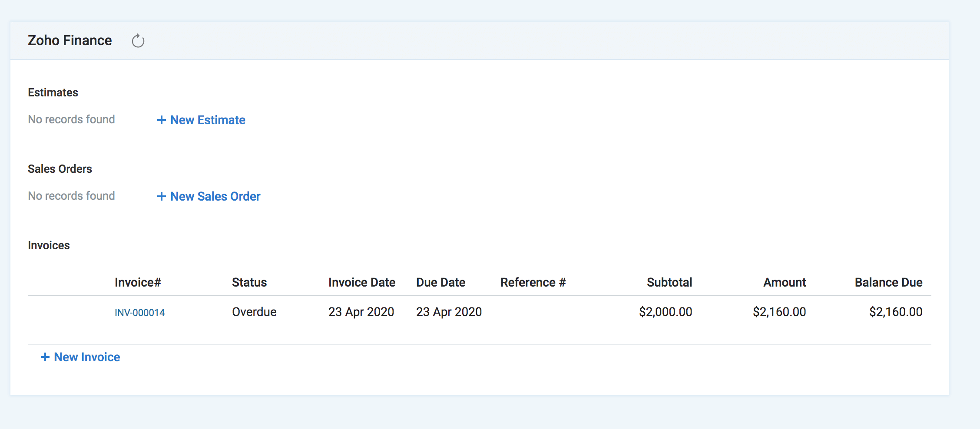Select the Due Date column header
Viewport: 980px width, 429px height.
pyautogui.click(x=440, y=282)
